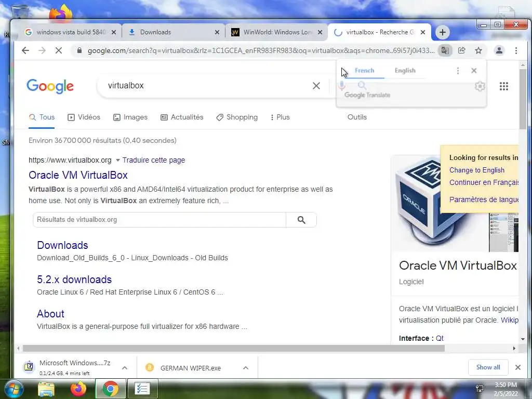This screenshot has width=532, height=399.
Task: Select French in translate popup
Action: pos(364,71)
